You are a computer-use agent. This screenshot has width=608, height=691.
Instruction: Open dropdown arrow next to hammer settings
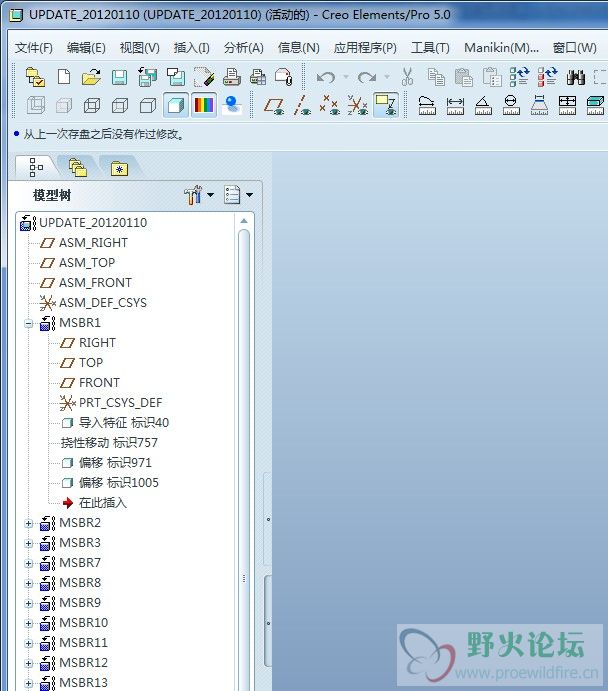[x=211, y=195]
